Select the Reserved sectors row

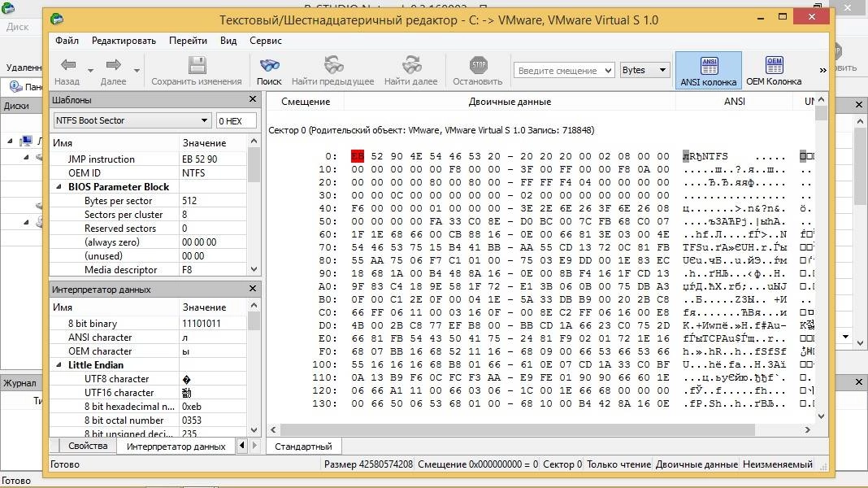click(149, 229)
